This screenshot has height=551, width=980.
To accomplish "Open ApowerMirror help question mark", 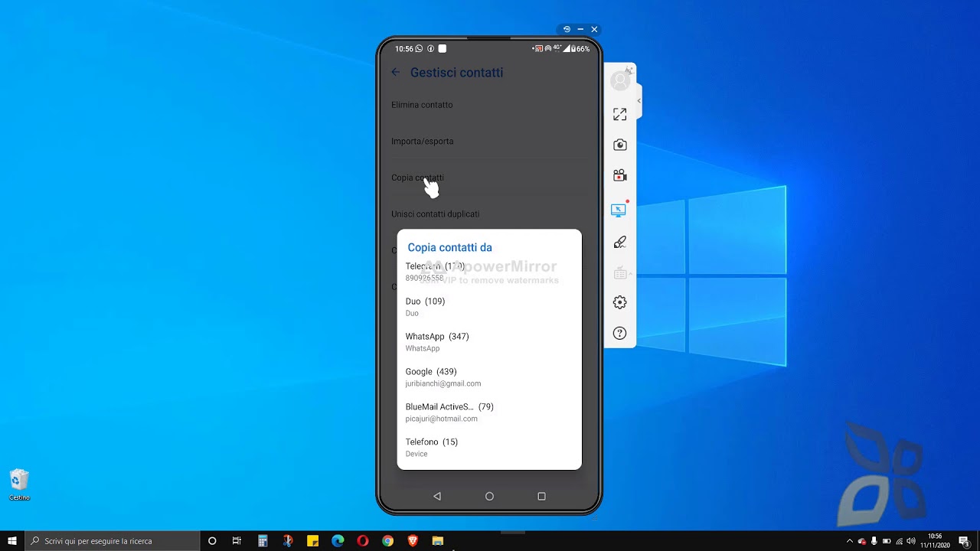I will click(x=619, y=333).
